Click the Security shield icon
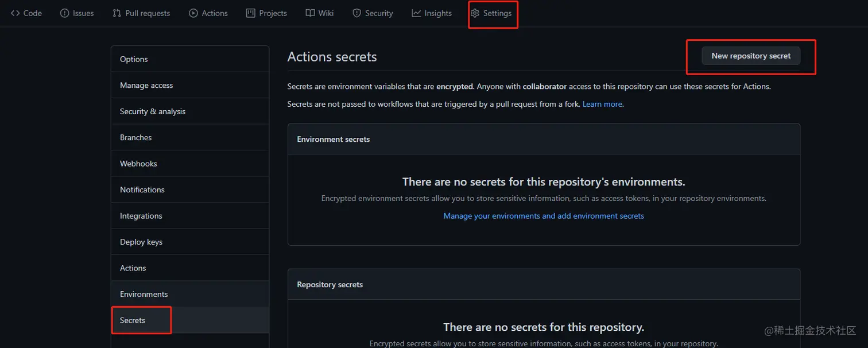This screenshot has height=348, width=868. click(x=356, y=13)
